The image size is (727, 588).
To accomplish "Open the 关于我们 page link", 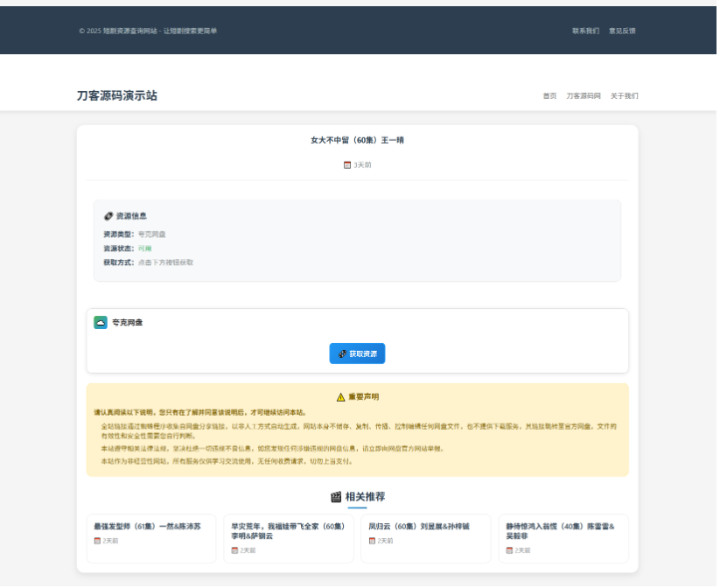I will coord(625,96).
